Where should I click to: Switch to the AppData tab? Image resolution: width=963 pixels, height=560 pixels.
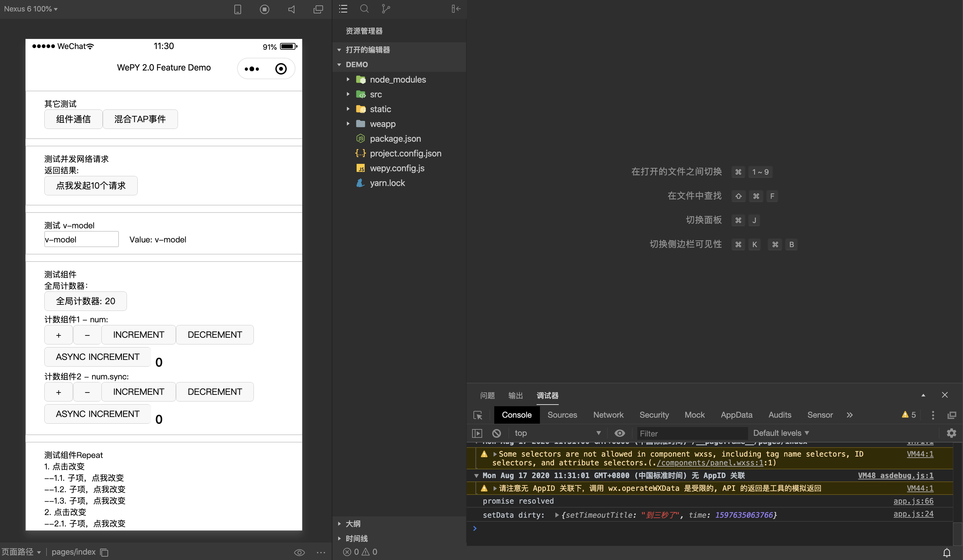736,415
